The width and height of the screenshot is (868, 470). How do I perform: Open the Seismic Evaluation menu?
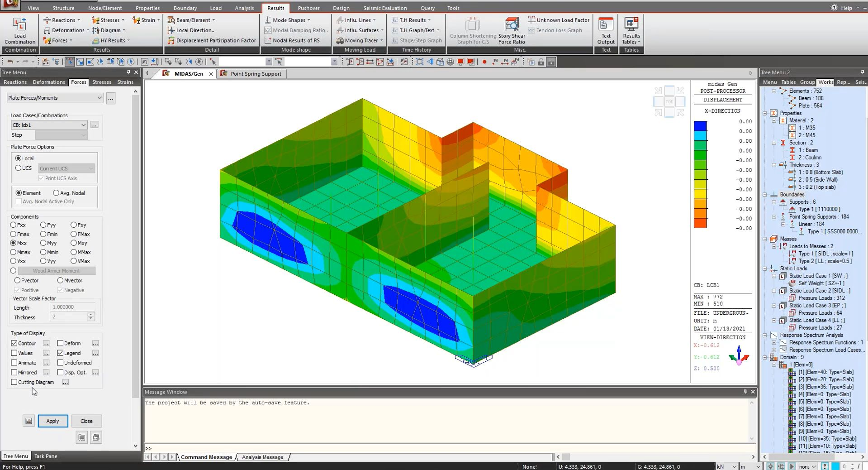(x=385, y=8)
